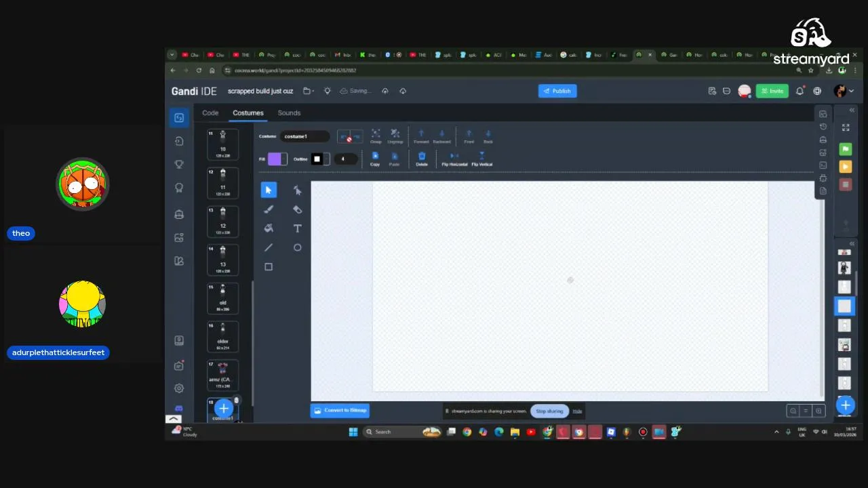Select the Rectangle tool
The image size is (868, 488).
pyautogui.click(x=269, y=267)
